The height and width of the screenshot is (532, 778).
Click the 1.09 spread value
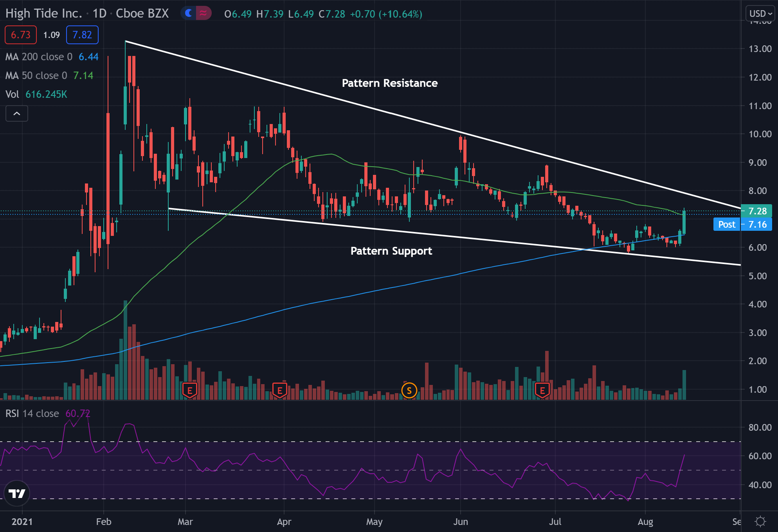coord(52,35)
